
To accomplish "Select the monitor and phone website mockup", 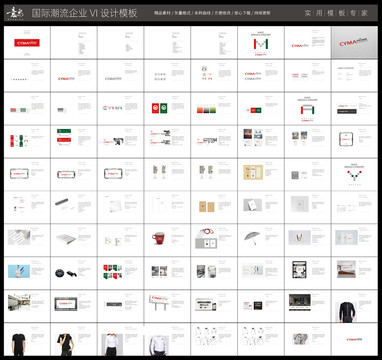I will pos(206,304).
